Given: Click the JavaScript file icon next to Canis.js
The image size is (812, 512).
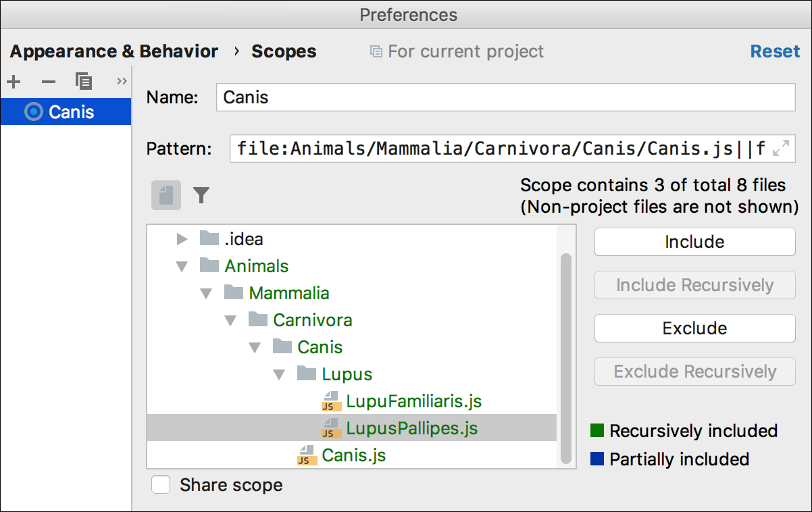Looking at the screenshot, I should (307, 455).
